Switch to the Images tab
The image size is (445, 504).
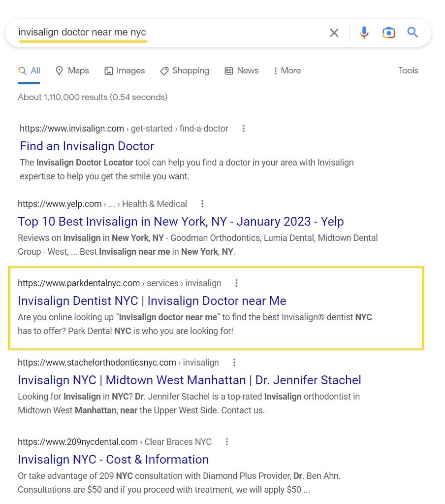(125, 70)
